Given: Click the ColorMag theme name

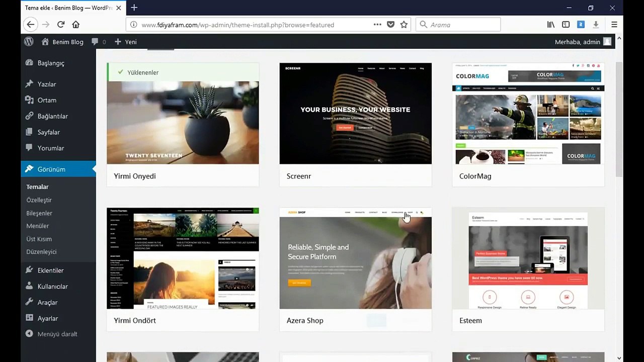Looking at the screenshot, I should (475, 176).
